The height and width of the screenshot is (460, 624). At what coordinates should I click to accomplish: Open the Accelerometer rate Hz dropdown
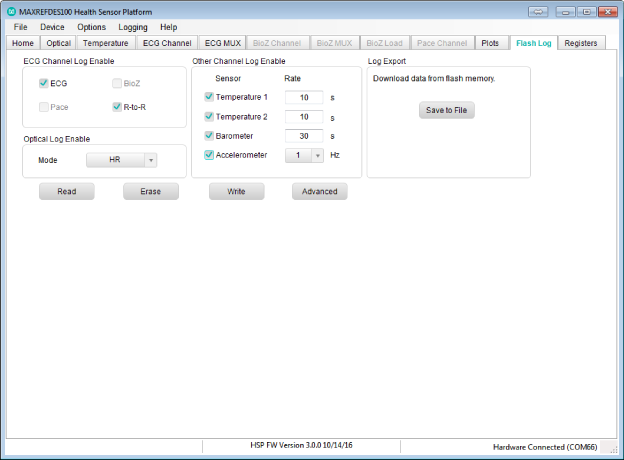click(304, 156)
